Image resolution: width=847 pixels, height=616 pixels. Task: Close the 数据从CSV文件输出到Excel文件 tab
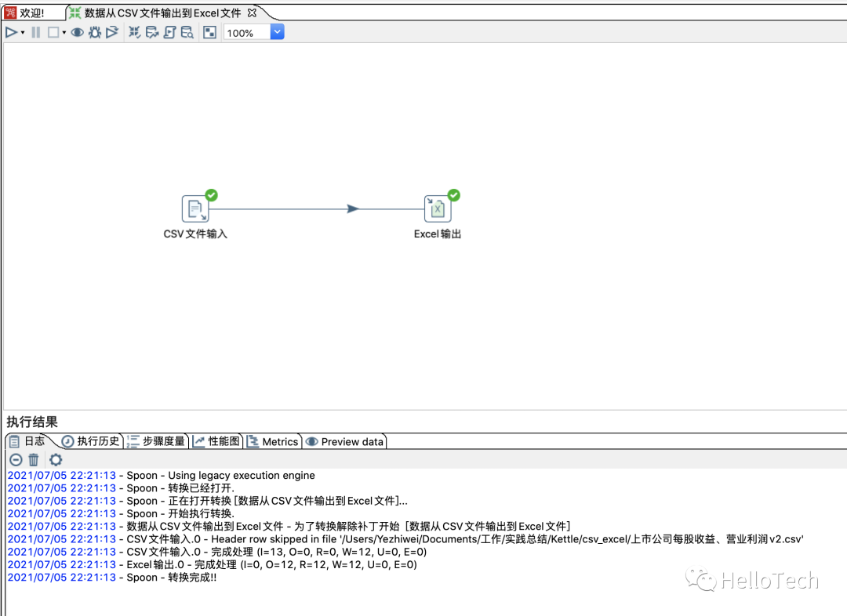tap(252, 13)
